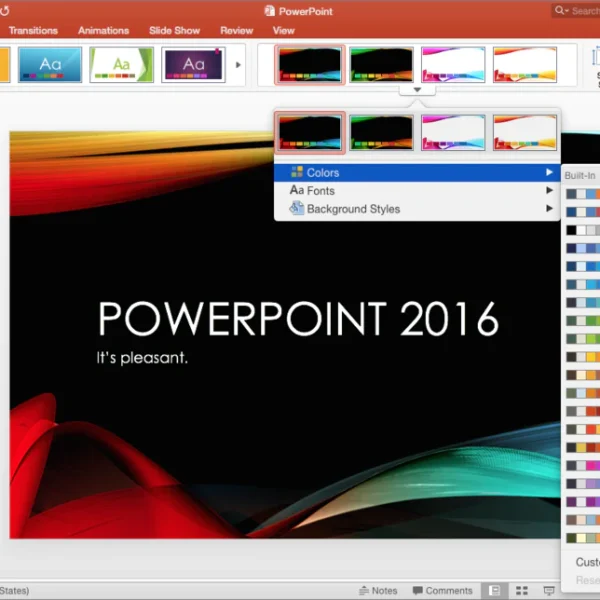
Task: Expand more themes with the right arrow
Action: [x=238, y=65]
